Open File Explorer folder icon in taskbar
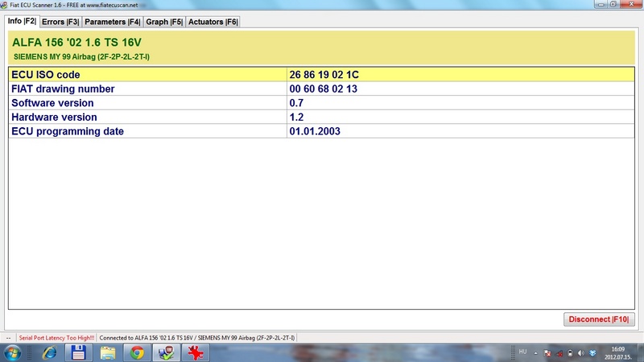The height and width of the screenshot is (362, 644). tap(108, 352)
